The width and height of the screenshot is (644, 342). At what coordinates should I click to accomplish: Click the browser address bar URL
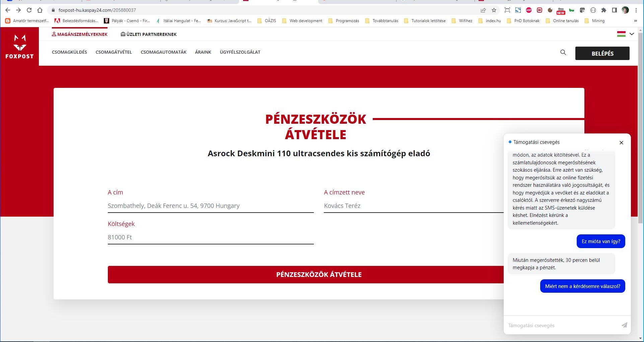pos(97,10)
